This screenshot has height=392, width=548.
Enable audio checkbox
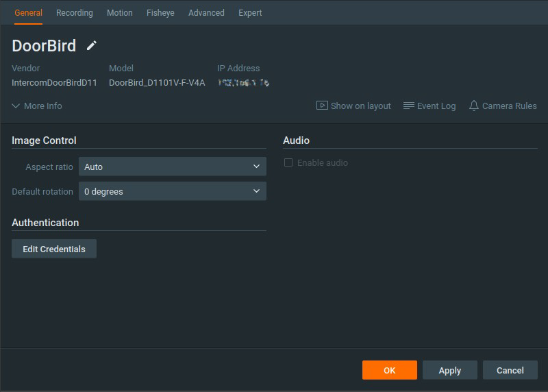coord(288,162)
